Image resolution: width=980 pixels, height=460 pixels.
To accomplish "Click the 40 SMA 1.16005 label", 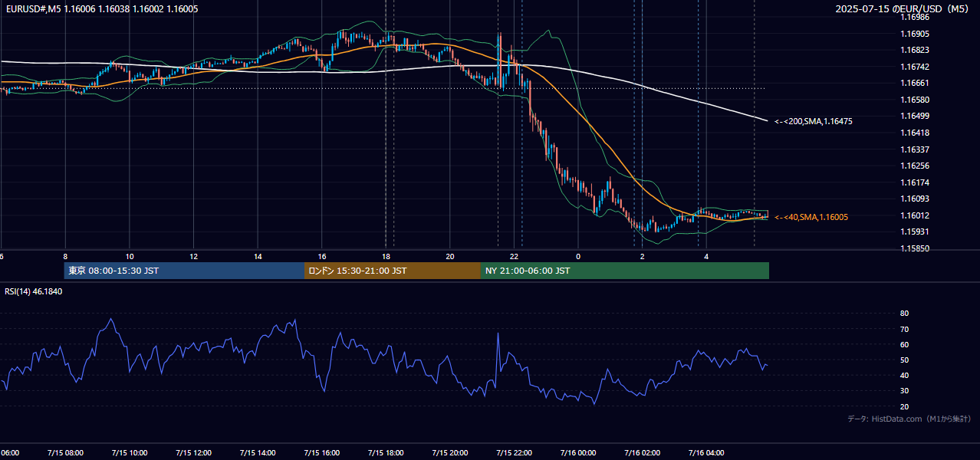I will tap(811, 217).
